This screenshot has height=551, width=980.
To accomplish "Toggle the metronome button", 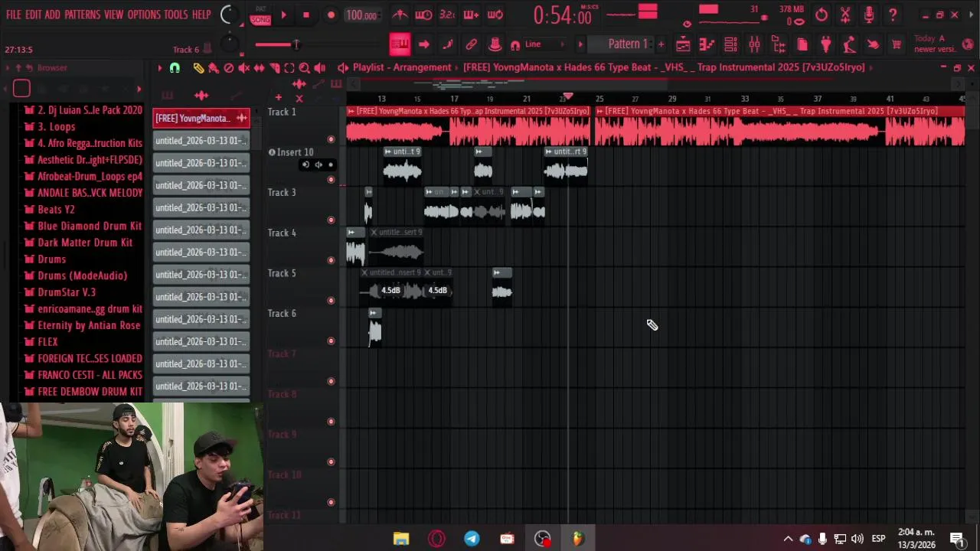I will tap(400, 15).
